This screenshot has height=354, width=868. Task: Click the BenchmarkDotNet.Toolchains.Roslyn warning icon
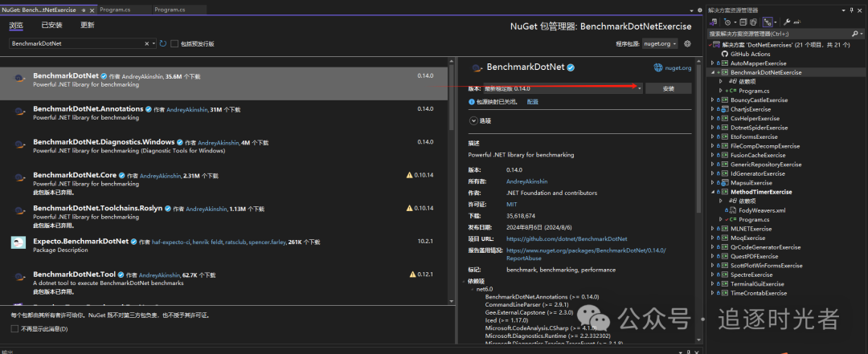[410, 209]
